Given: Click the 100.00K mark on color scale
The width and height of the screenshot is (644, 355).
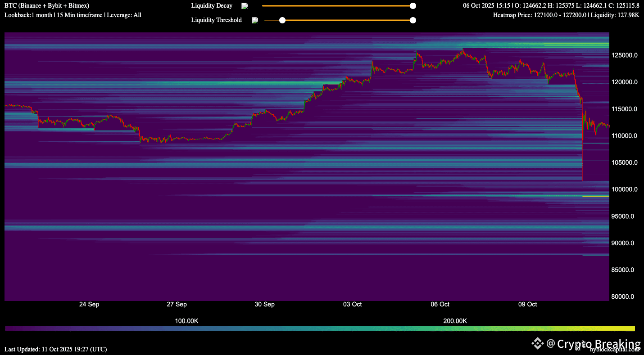Looking at the screenshot, I should point(186,321).
